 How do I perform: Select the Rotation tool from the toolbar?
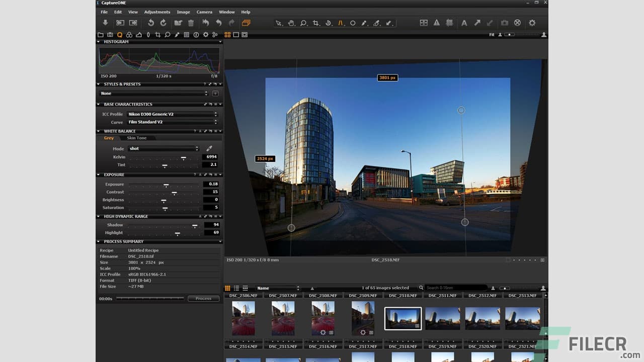coord(328,23)
